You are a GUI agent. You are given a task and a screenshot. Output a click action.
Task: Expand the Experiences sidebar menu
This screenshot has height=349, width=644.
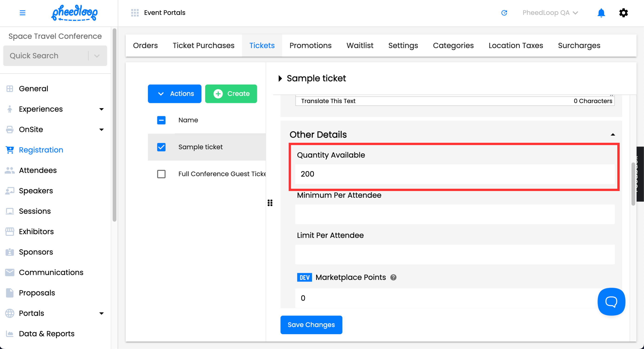pyautogui.click(x=101, y=109)
